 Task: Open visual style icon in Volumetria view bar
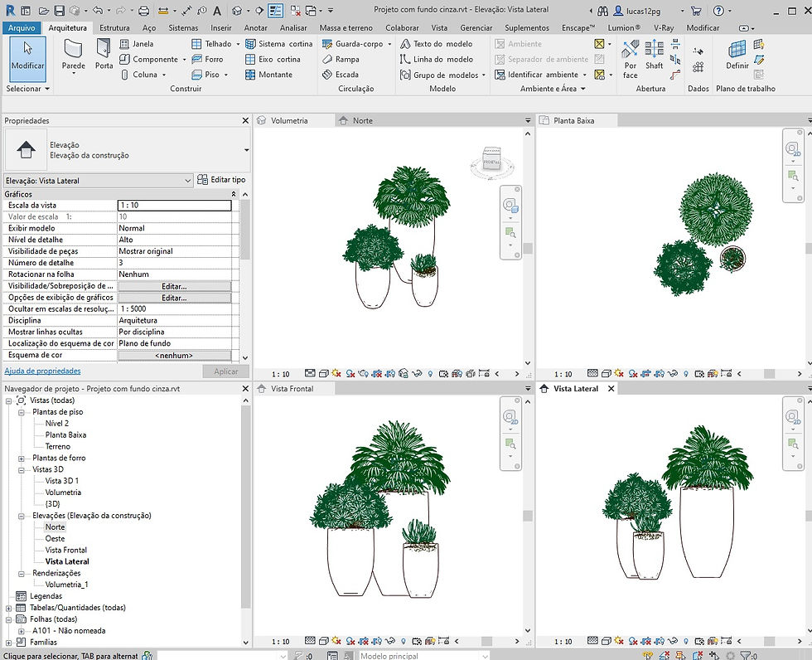point(323,373)
